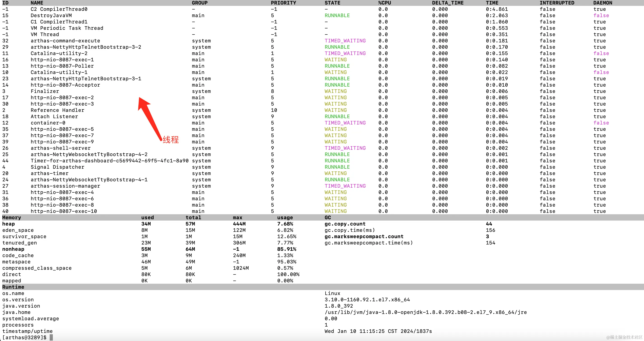Click the os.version value 3.10.0-1160.92.1.el7.x86_64

pos(367,300)
